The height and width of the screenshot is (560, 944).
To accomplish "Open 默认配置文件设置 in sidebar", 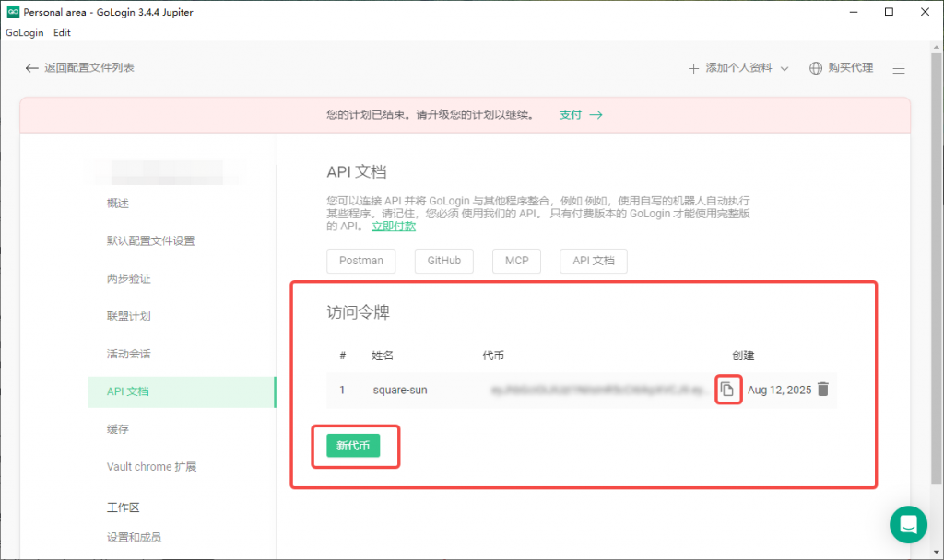I will pyautogui.click(x=151, y=240).
